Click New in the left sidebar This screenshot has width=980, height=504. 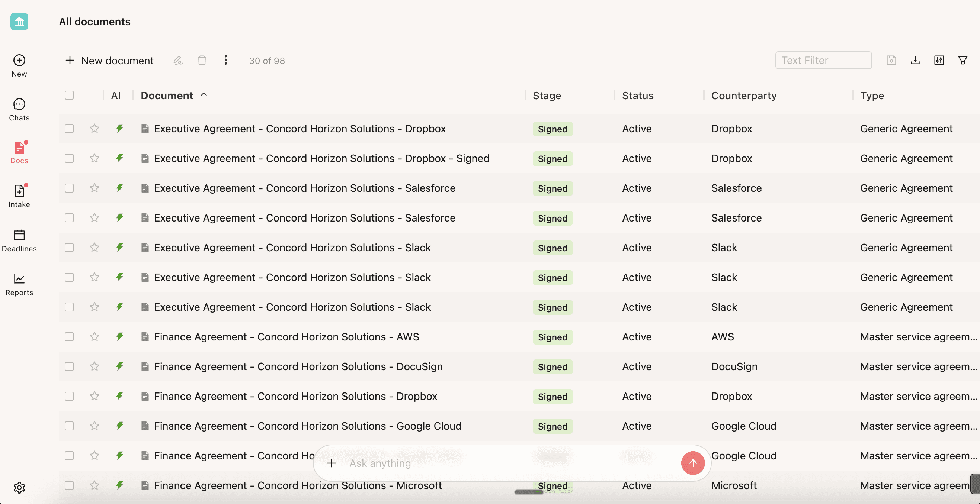19,65
